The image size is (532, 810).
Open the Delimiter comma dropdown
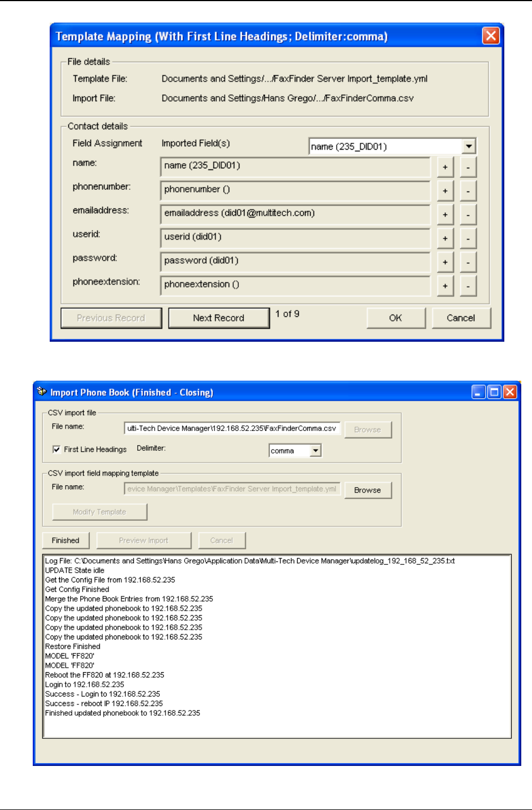click(x=316, y=450)
